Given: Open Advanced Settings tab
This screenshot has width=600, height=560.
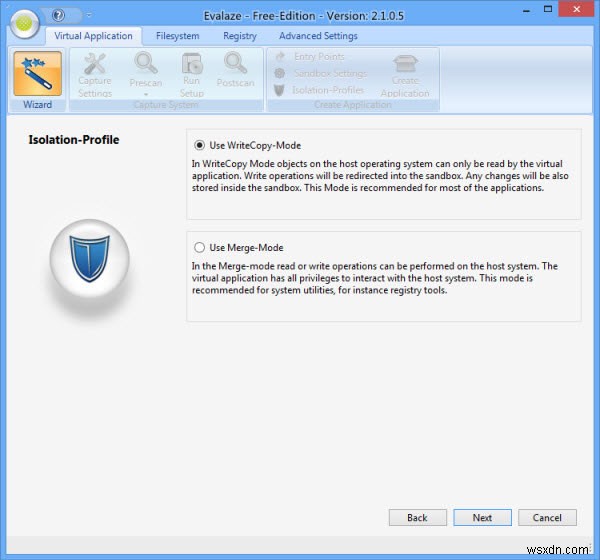Looking at the screenshot, I should click(318, 36).
